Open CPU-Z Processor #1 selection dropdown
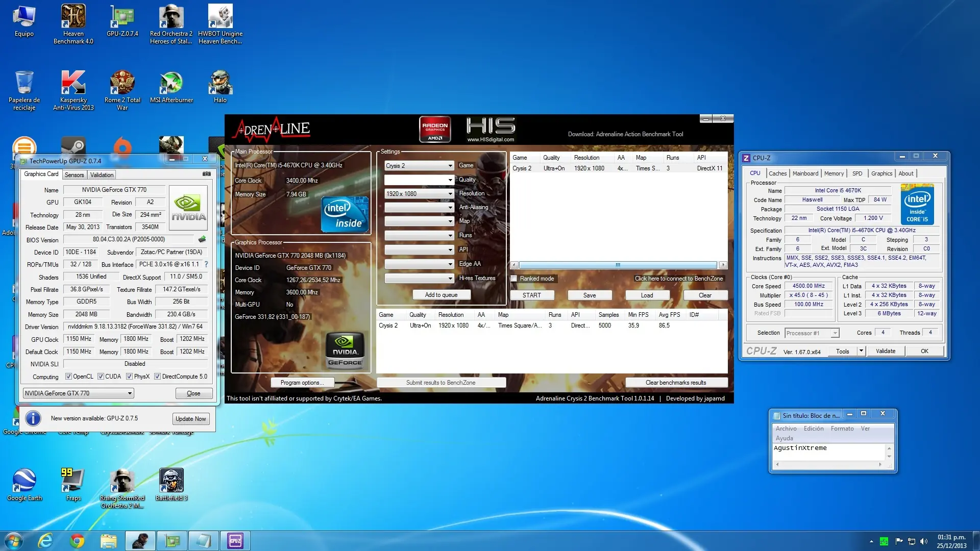Screen dimensions: 980x551 812,333
